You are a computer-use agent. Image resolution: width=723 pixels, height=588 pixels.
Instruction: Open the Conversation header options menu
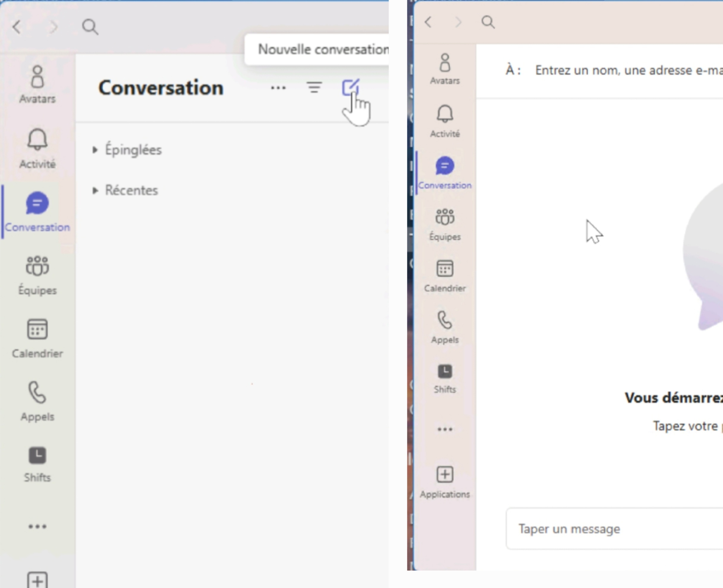[278, 87]
